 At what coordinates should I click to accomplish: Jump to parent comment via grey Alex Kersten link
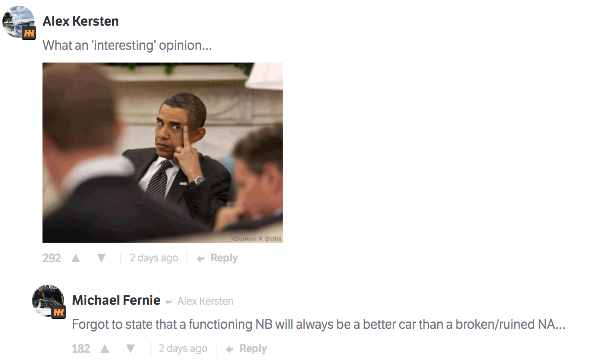pos(205,301)
